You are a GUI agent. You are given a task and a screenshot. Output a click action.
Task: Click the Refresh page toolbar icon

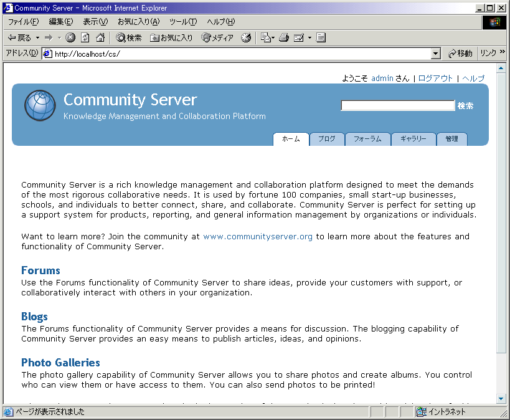(x=85, y=38)
